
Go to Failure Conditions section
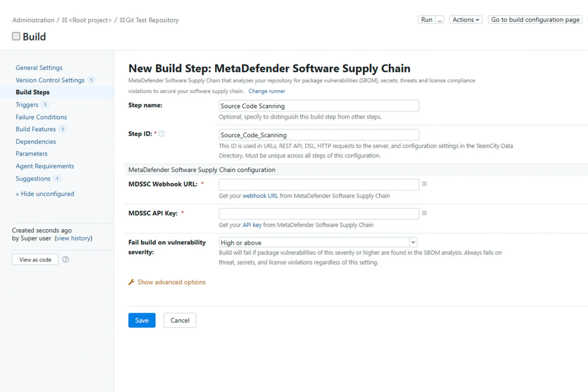click(41, 117)
